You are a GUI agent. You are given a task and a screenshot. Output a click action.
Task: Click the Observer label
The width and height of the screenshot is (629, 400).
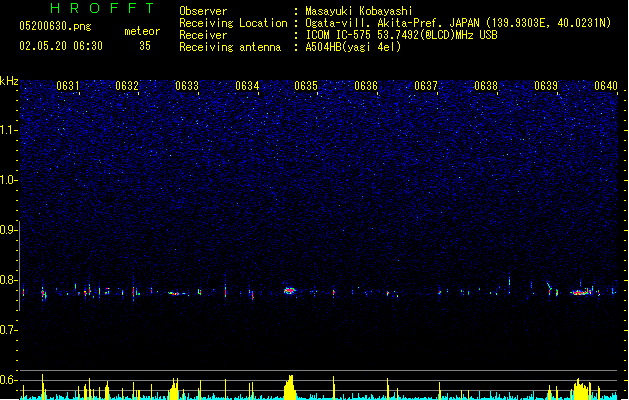[203, 11]
